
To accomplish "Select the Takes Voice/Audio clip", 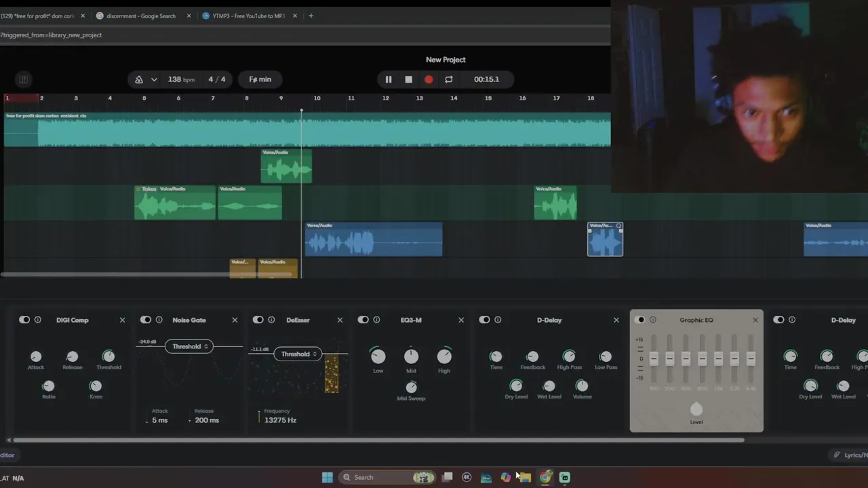I will [175, 203].
